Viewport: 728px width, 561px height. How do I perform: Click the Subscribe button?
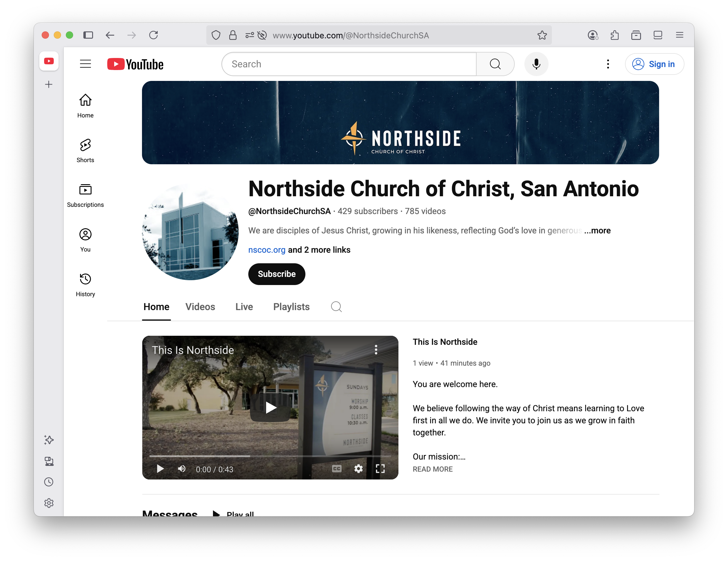click(x=276, y=274)
